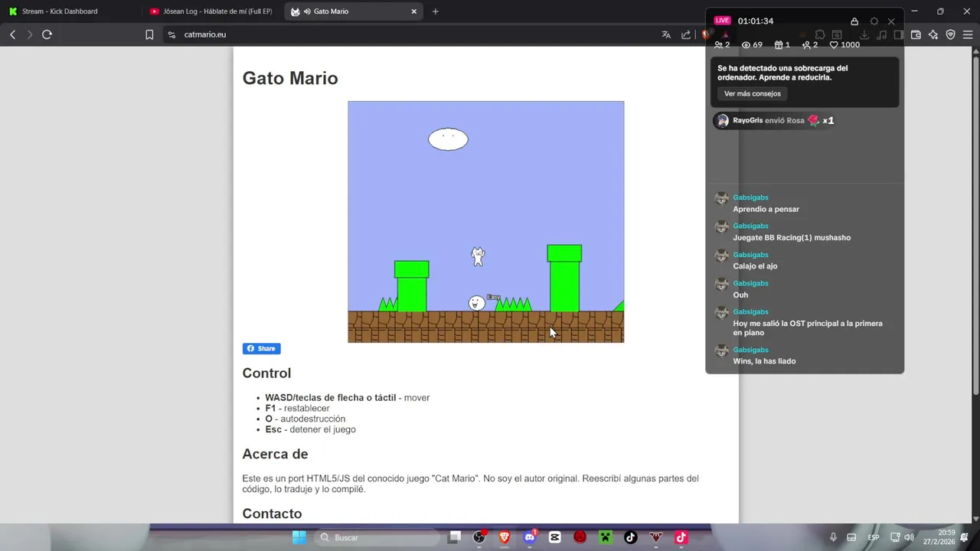Click the new followers count icon
Image resolution: width=980 pixels, height=551 pixels.
pos(810,45)
